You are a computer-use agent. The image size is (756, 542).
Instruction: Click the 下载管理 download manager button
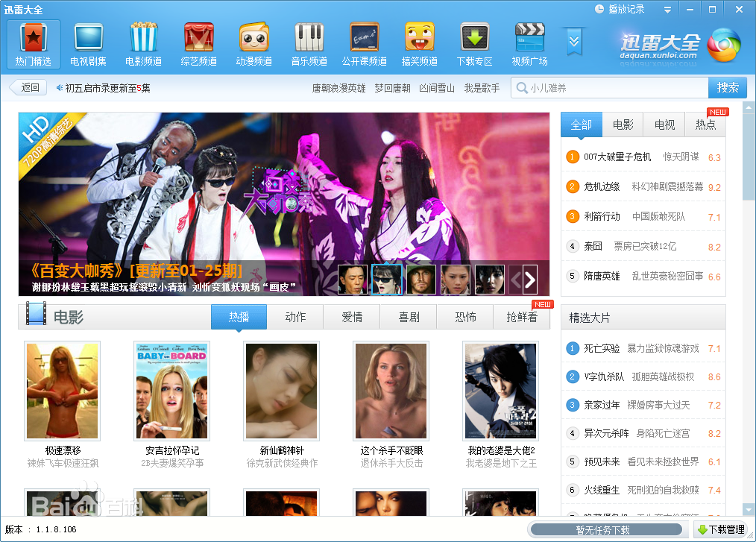[x=721, y=529]
